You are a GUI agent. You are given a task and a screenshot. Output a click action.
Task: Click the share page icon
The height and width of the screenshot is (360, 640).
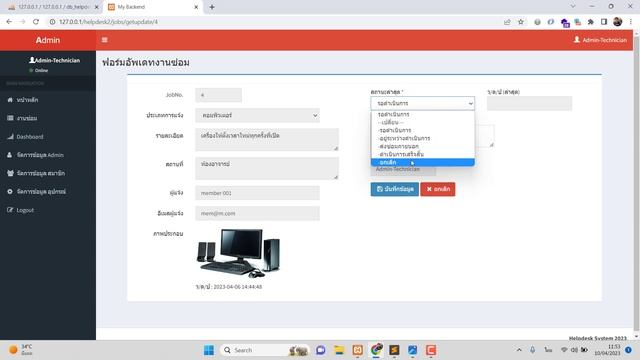pyautogui.click(x=507, y=22)
